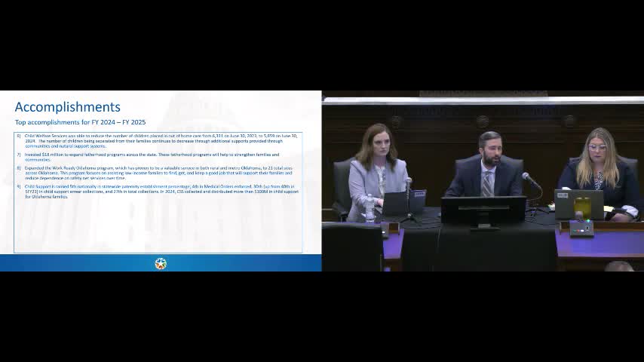
Task: Click the control box with colored lights
Action: tap(581, 228)
